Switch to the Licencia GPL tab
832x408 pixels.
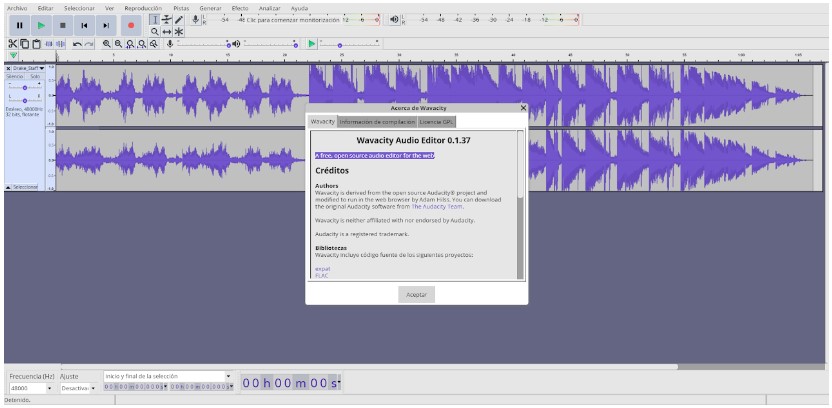coord(437,121)
